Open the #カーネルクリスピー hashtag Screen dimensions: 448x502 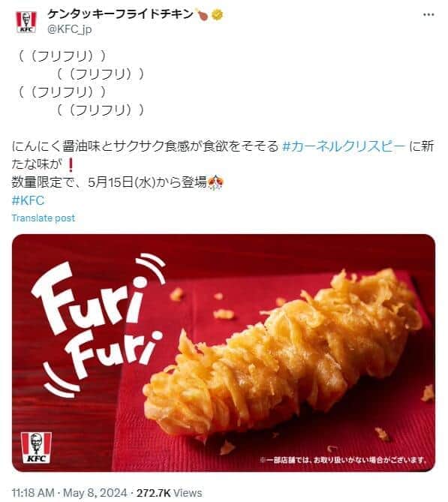click(344, 146)
